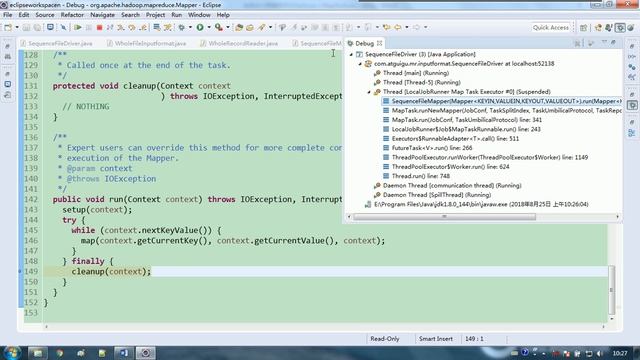Open the Source menu
The height and width of the screenshot is (360, 640).
[44, 15]
